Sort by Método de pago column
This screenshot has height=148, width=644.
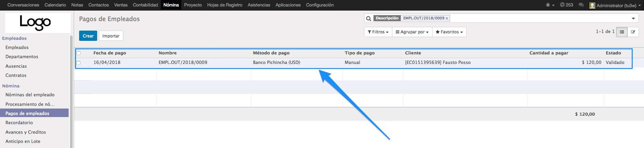271,53
